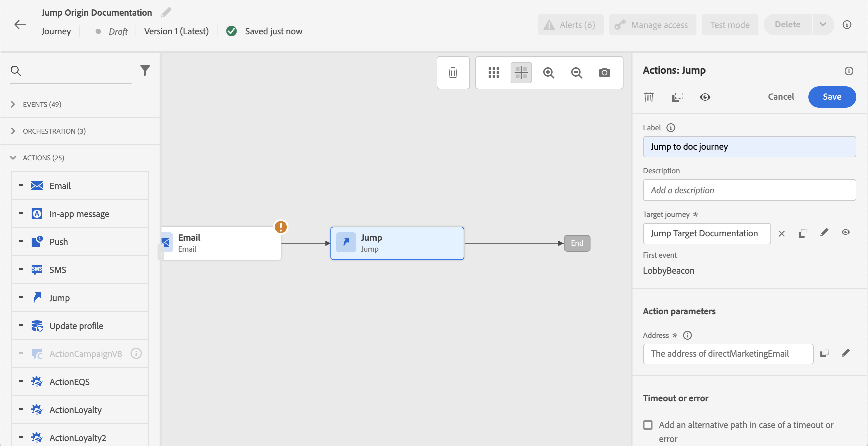Click the camera screenshot icon
Viewport: 868px width, 446px height.
point(604,72)
